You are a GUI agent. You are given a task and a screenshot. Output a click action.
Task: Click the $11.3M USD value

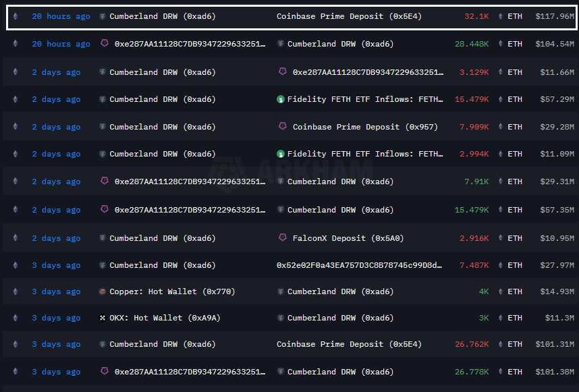(560, 318)
